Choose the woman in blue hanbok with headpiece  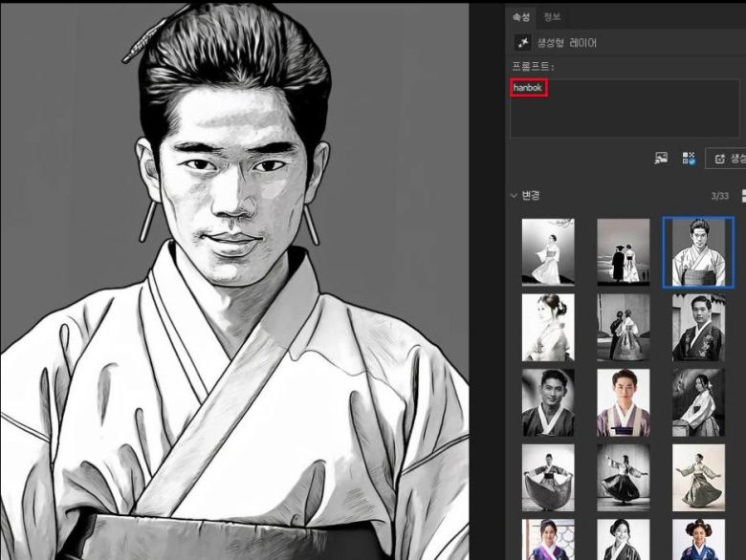(698, 540)
